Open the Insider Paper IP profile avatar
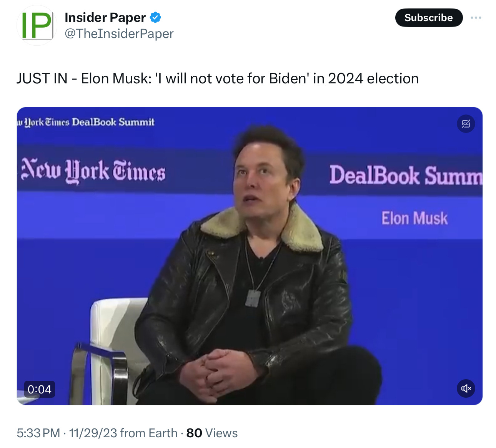 coord(37,25)
